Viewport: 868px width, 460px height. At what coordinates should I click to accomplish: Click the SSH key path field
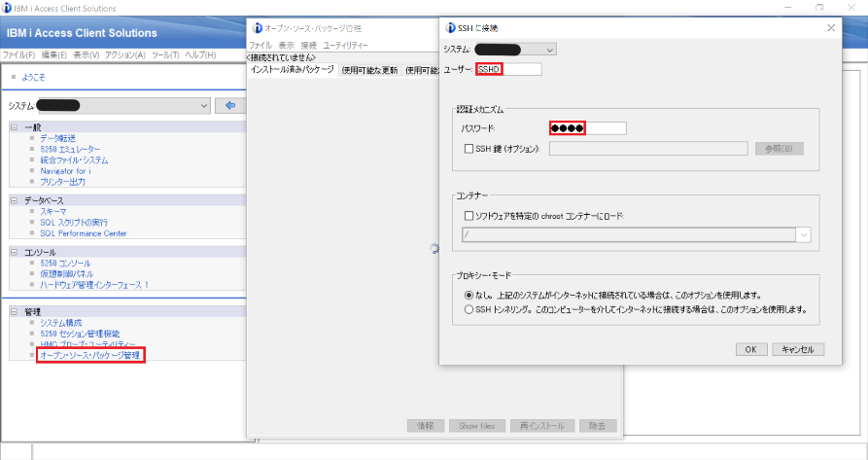point(648,149)
